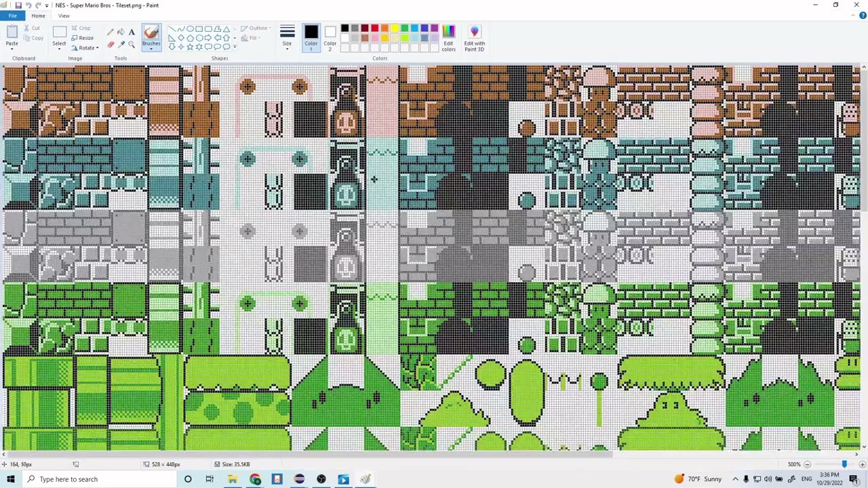Expand the Paste dropdown arrow
Viewport: 868px width, 488px height.
pos(12,49)
